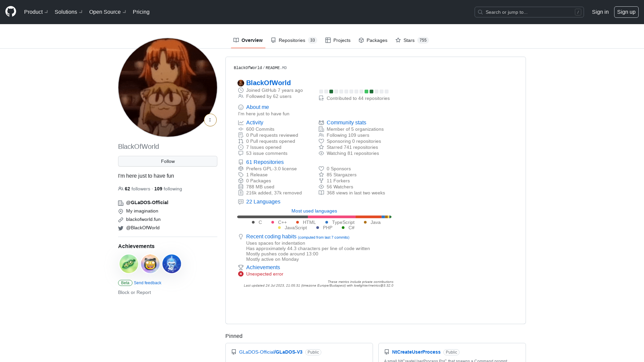
Task: Open @BlackOfWorld Twitter profile
Action: 143,228
